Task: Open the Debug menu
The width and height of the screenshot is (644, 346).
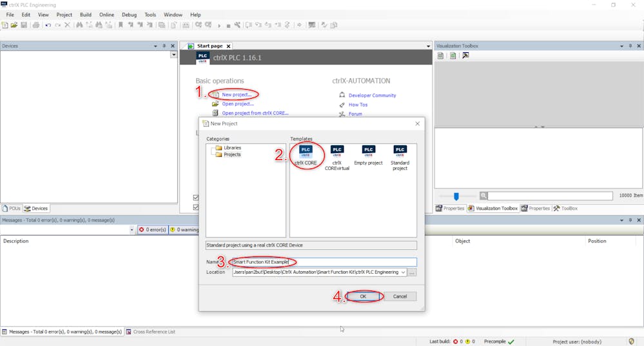Action: click(129, 14)
